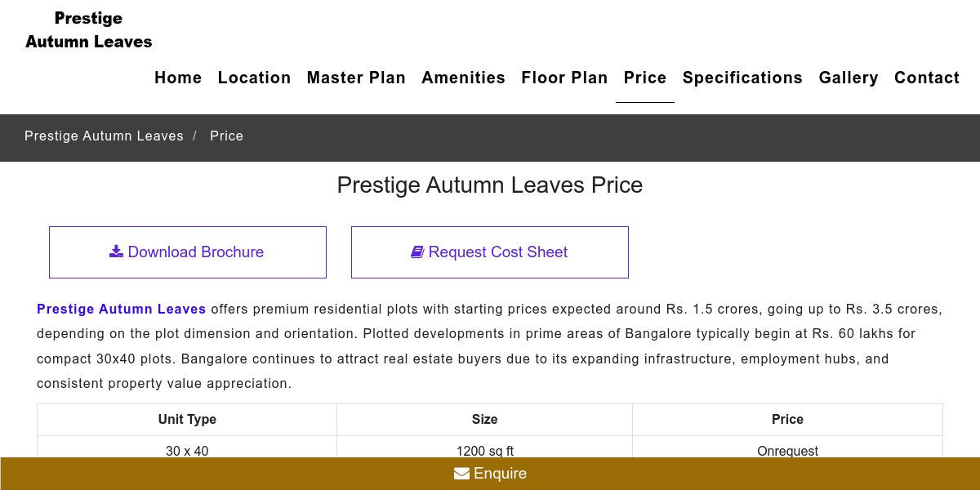Click Prestige Autumn Leaves breadcrumb link
This screenshot has height=490, width=980.
coord(104,136)
